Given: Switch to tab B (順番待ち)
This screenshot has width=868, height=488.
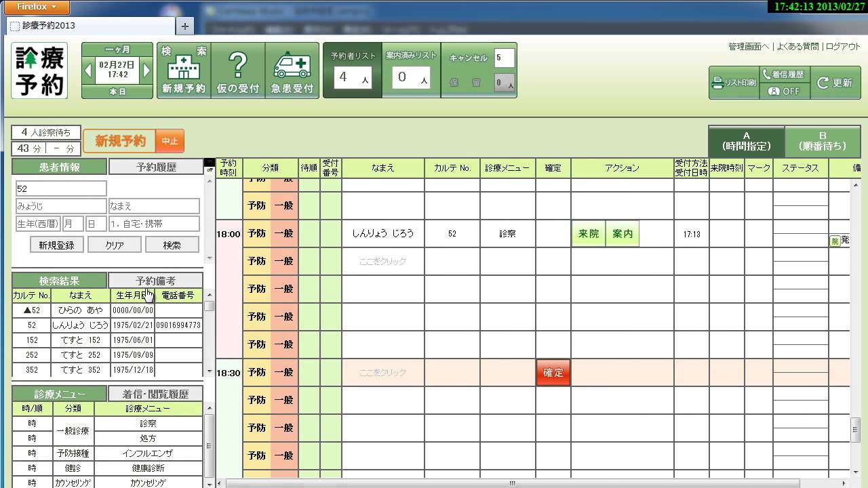Looking at the screenshot, I should [822, 141].
